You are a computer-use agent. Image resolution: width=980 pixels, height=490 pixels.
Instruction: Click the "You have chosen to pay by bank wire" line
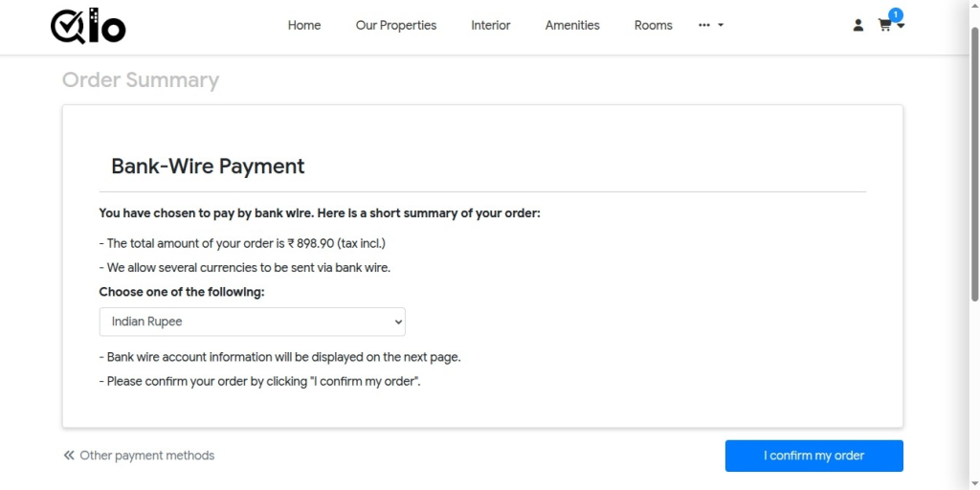click(x=320, y=213)
